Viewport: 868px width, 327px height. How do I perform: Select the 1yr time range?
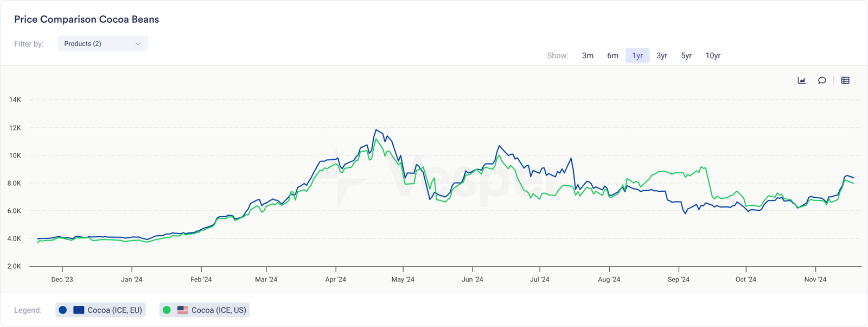pyautogui.click(x=637, y=55)
